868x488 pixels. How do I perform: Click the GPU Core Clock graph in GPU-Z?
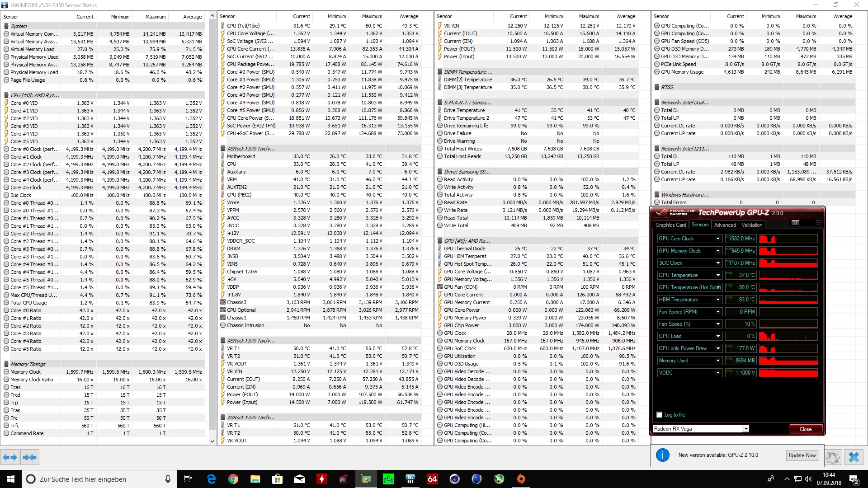click(x=788, y=239)
